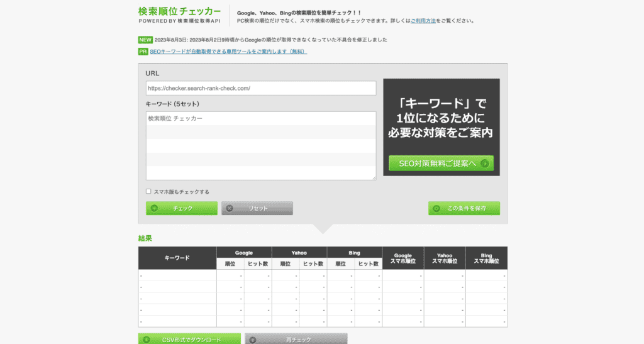Screen dimensions: 644x344
Task: Click the arrow icon on SEO対策無料ご提案へ
Action: (485, 164)
